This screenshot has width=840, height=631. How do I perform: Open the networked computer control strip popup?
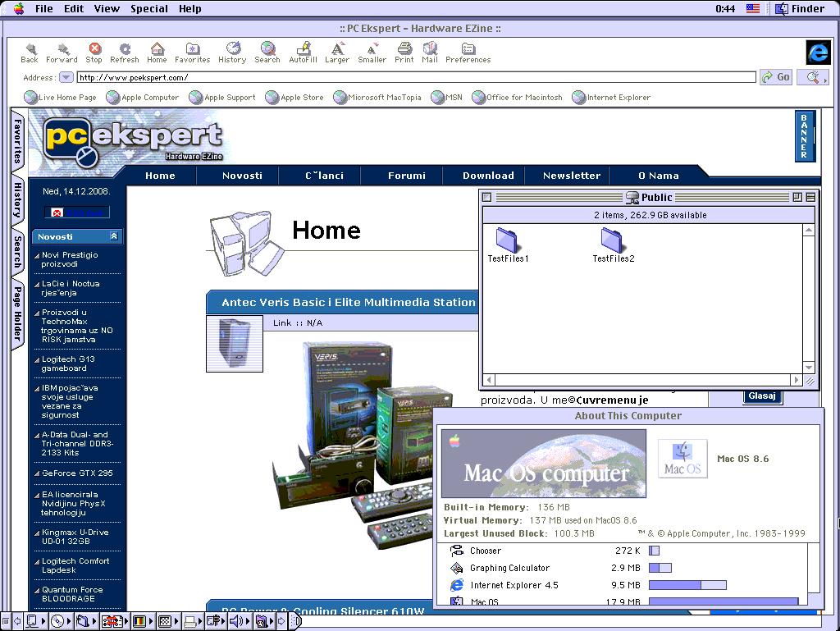coord(36,621)
